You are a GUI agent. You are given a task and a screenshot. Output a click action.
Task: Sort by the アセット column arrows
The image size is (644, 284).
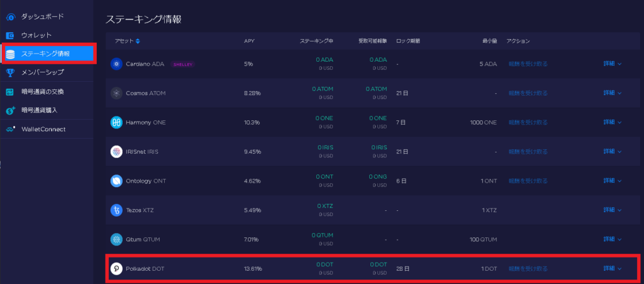click(x=138, y=41)
